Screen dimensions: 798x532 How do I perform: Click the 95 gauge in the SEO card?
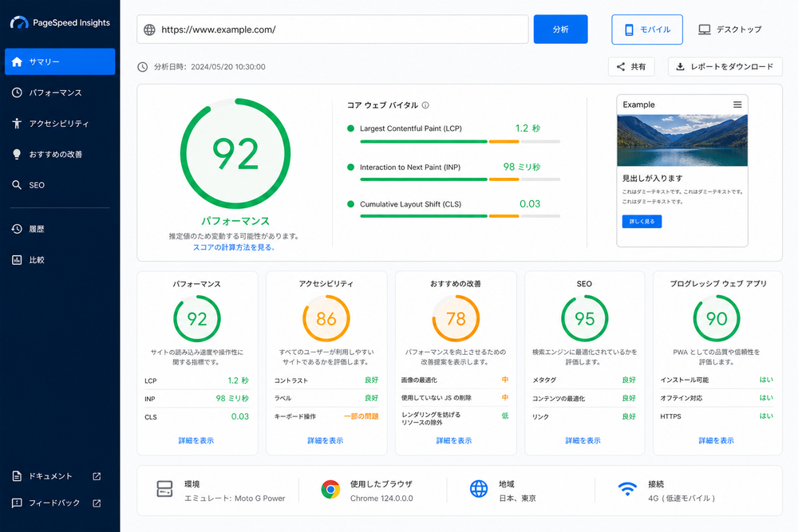tap(585, 319)
